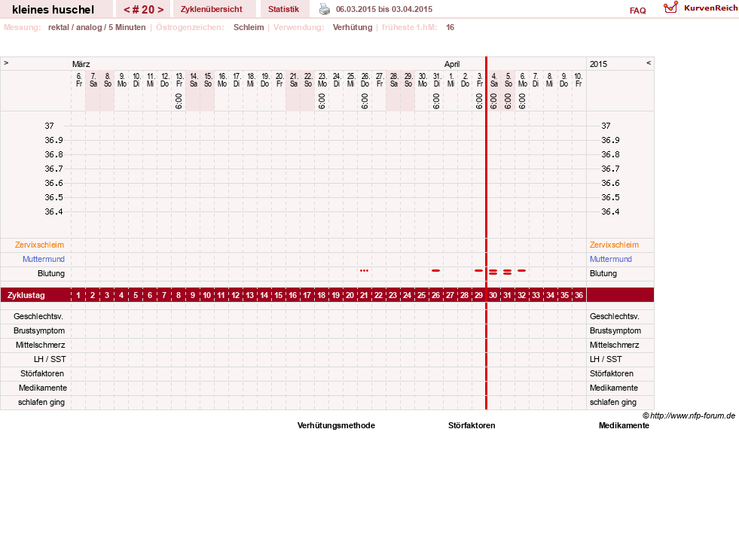
Task: Click the left 37 temperature axis label
Action: (x=50, y=126)
